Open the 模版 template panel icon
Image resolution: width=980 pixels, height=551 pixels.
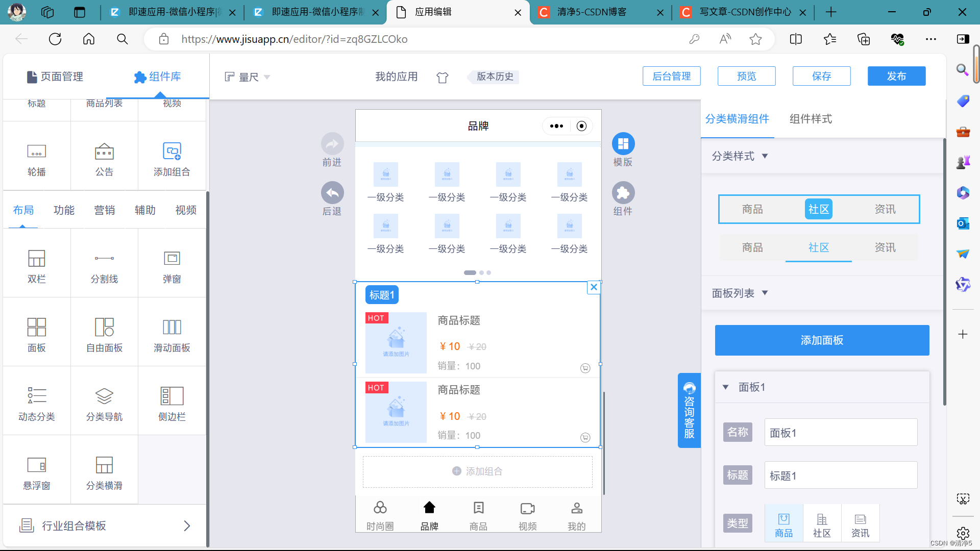coord(623,144)
